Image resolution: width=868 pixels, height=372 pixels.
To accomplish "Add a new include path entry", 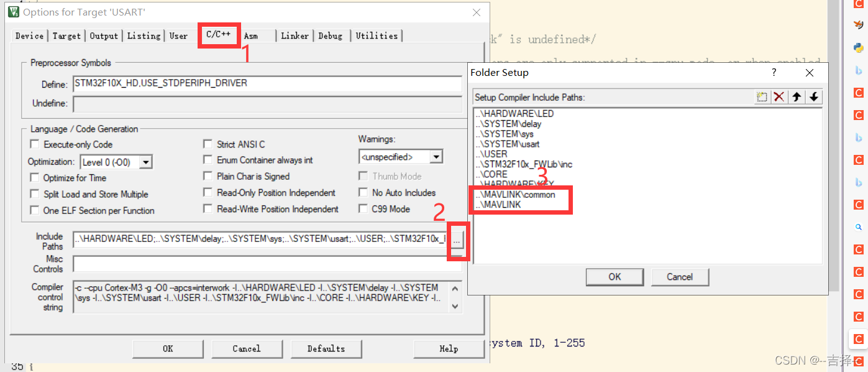I will (762, 97).
